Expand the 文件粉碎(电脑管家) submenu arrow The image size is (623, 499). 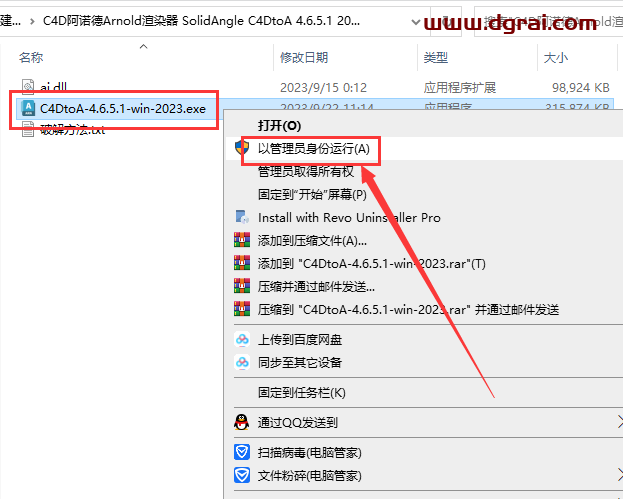point(620,475)
